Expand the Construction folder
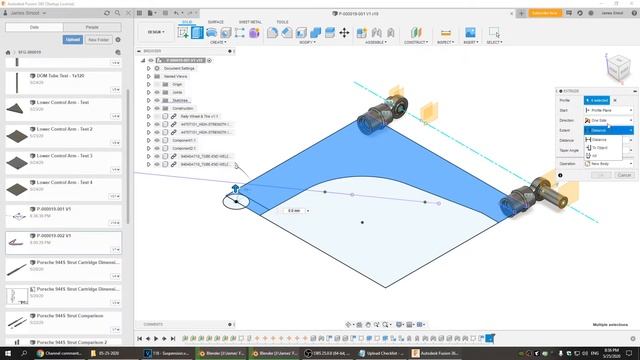 (149, 108)
